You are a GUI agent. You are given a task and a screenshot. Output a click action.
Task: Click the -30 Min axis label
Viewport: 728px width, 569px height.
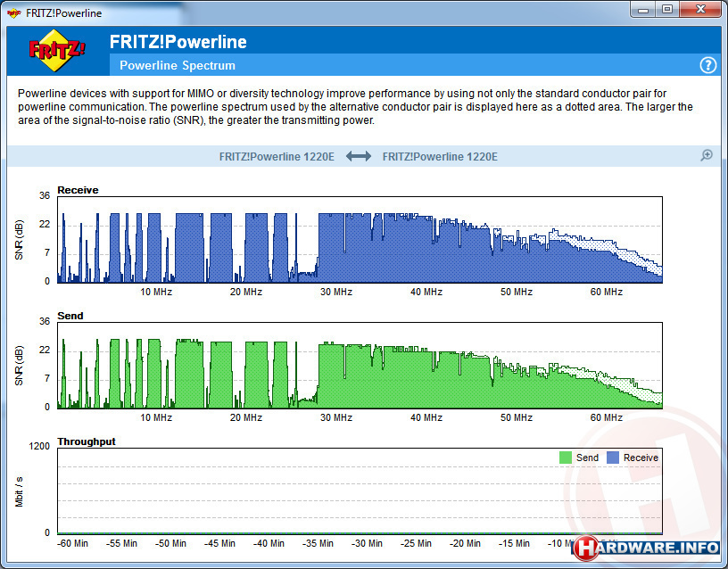(367, 543)
